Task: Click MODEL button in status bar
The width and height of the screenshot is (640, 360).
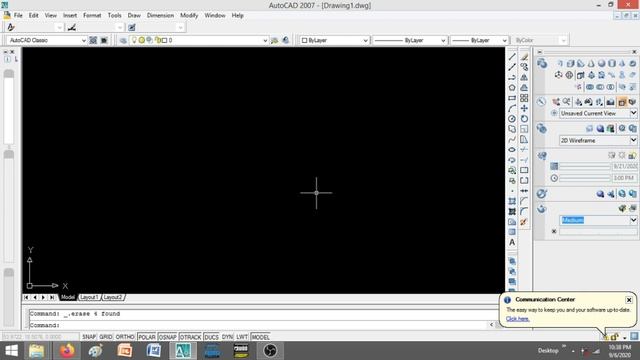Action: [260, 337]
